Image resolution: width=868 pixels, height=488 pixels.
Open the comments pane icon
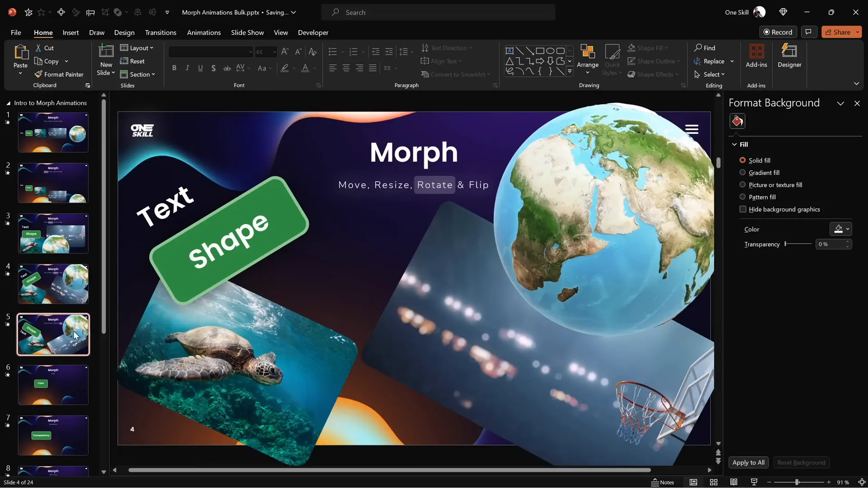pos(808,32)
